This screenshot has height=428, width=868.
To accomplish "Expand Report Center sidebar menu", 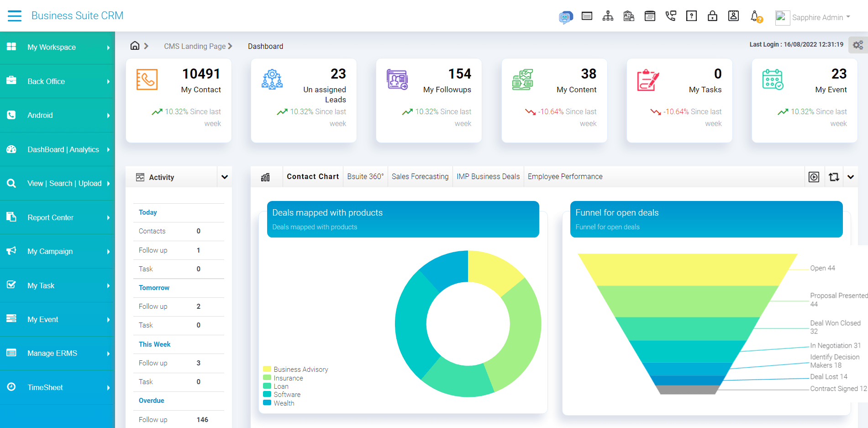I will 58,217.
